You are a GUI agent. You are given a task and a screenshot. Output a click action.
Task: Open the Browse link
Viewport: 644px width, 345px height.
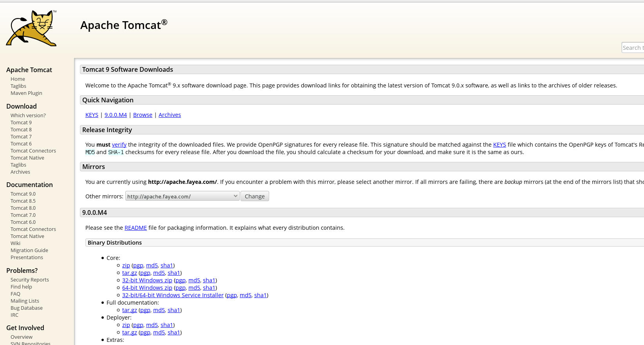[143, 115]
